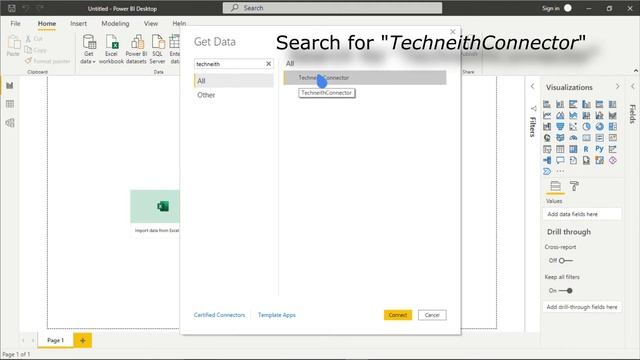The height and width of the screenshot is (360, 640).
Task: Select the Filled map visual
Action: point(560,138)
